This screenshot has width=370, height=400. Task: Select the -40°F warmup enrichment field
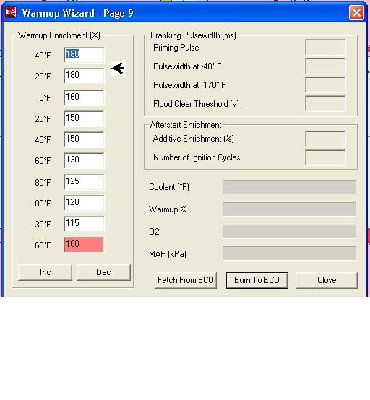pos(84,55)
